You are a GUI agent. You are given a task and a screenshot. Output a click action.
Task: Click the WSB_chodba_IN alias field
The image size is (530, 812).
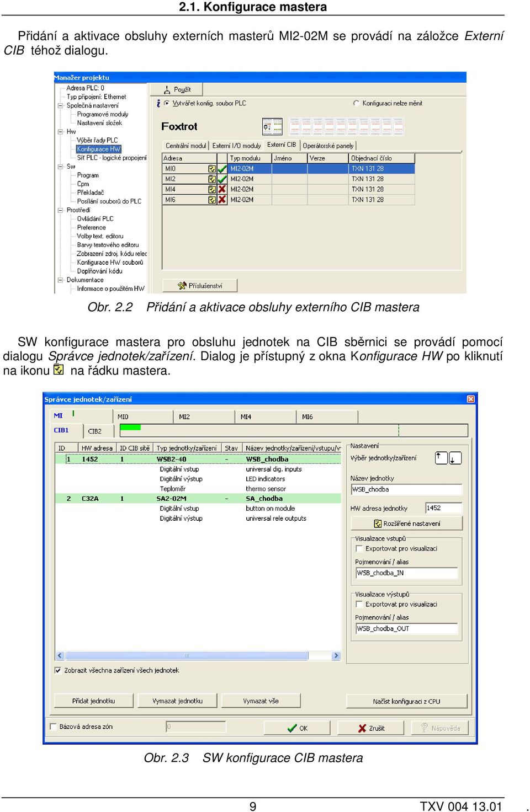tap(407, 573)
